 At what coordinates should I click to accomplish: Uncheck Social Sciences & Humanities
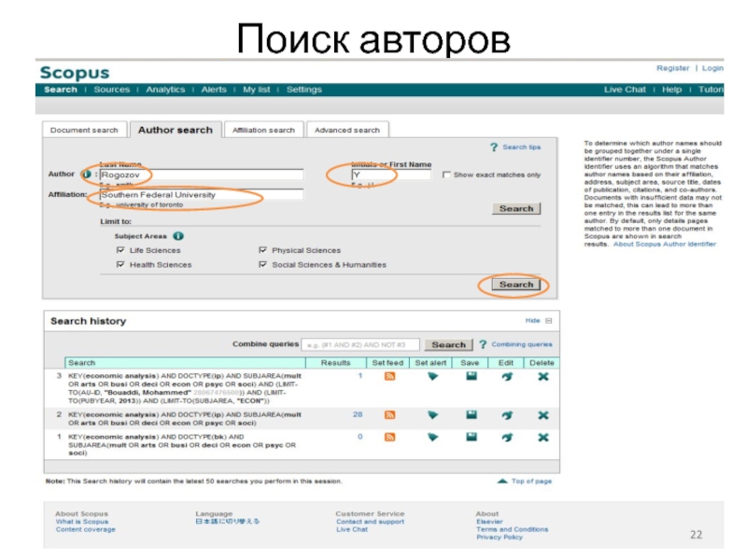coord(262,264)
